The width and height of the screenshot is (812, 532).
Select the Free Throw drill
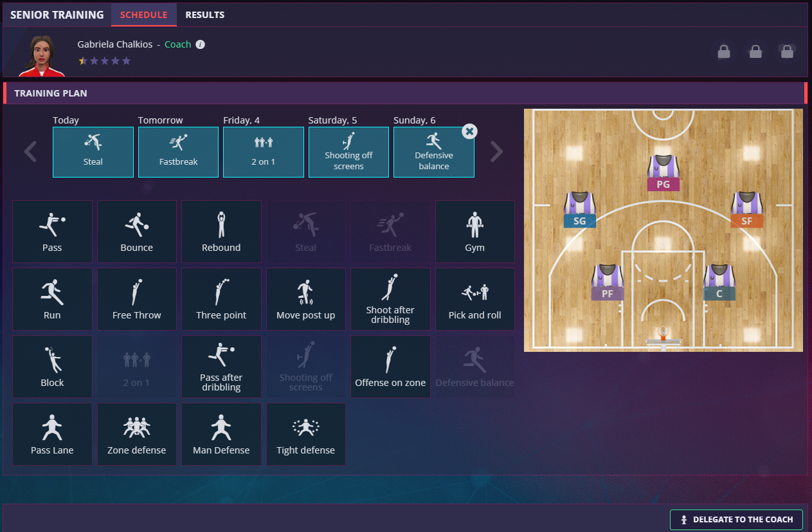(136, 299)
